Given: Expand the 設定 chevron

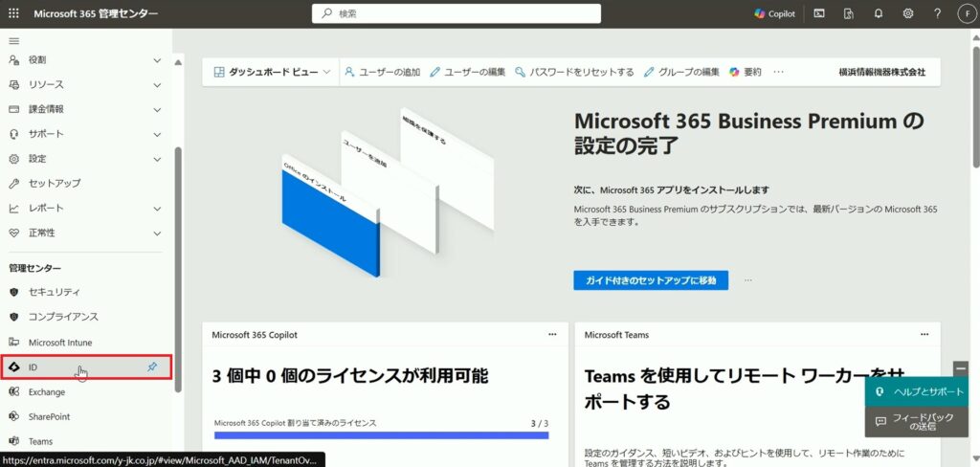Looking at the screenshot, I should point(158,159).
